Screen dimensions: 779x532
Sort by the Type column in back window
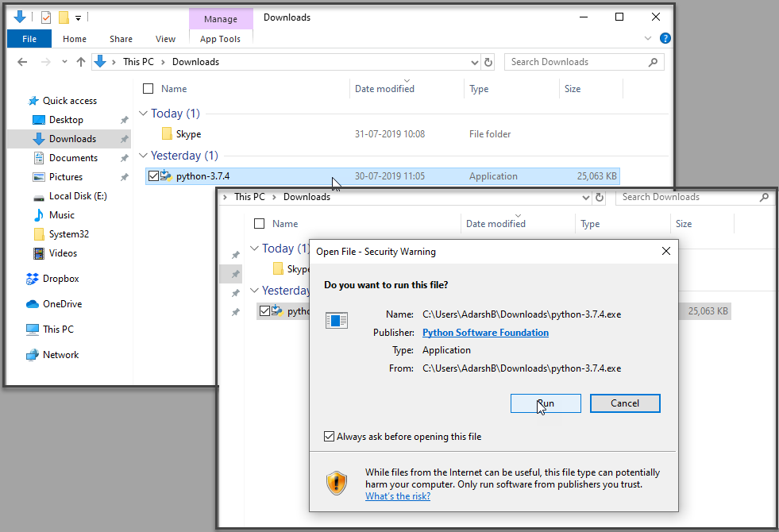click(479, 88)
